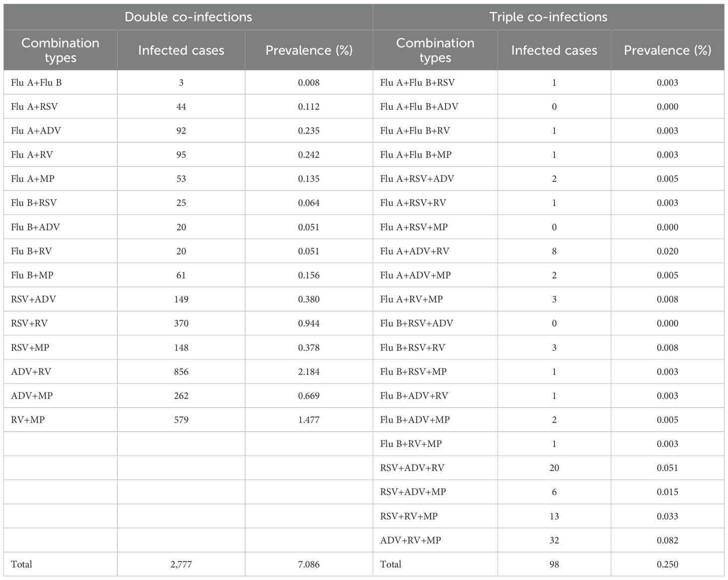Click the RSV+RV+MP combination cell

tap(408, 516)
